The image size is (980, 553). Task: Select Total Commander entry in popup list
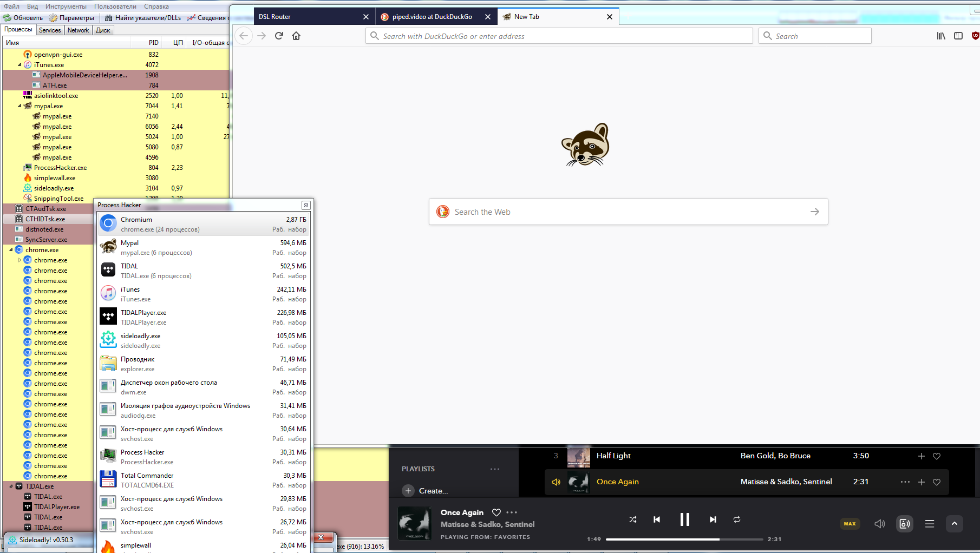(x=204, y=480)
